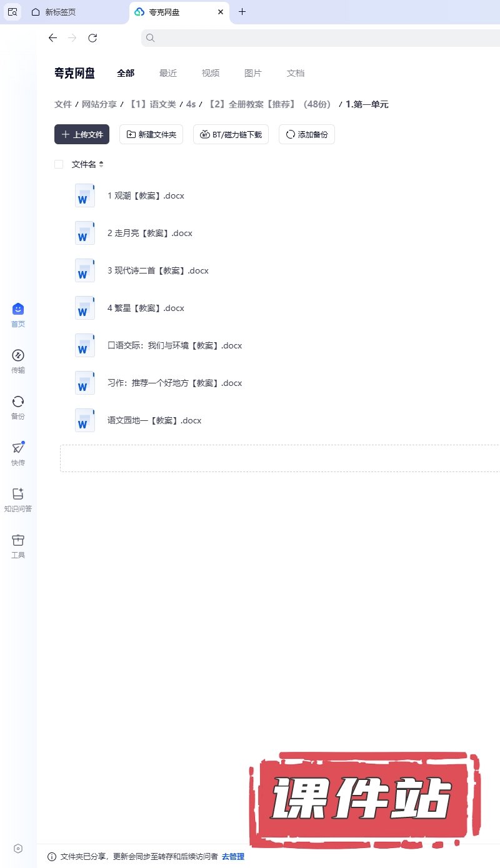Click the BT/磁力链下载 button
This screenshot has height=868, width=500.
point(231,134)
